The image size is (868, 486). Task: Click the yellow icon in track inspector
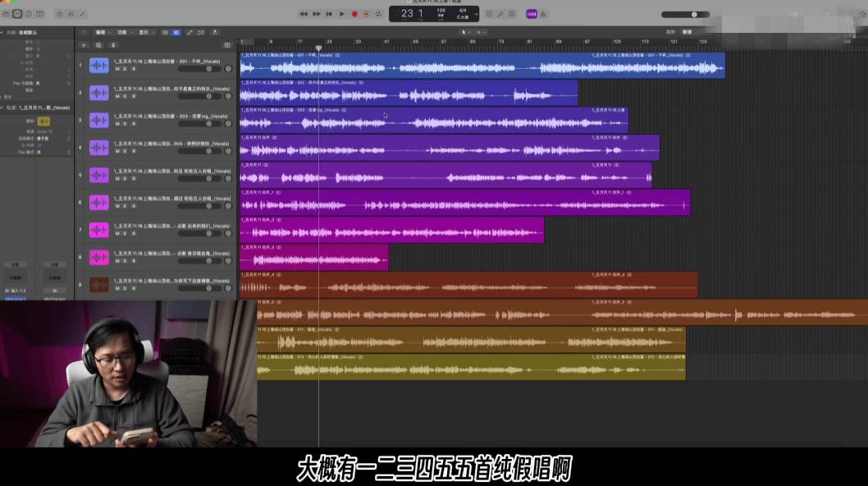click(43, 121)
